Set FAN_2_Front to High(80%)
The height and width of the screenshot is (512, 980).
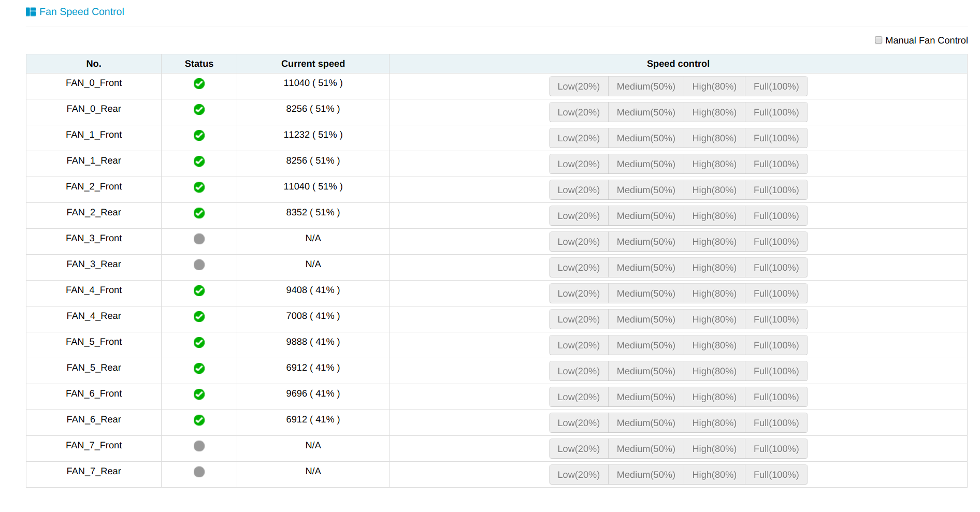tap(714, 190)
